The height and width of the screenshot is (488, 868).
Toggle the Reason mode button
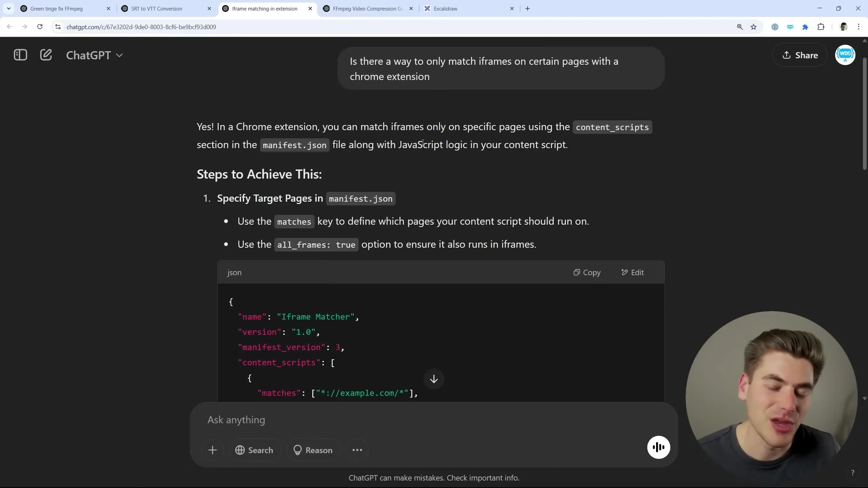point(313,450)
